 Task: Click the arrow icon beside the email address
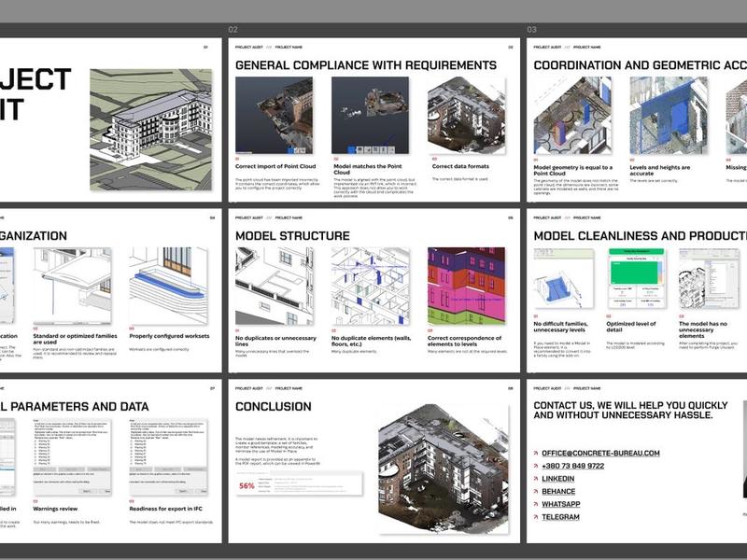point(536,454)
